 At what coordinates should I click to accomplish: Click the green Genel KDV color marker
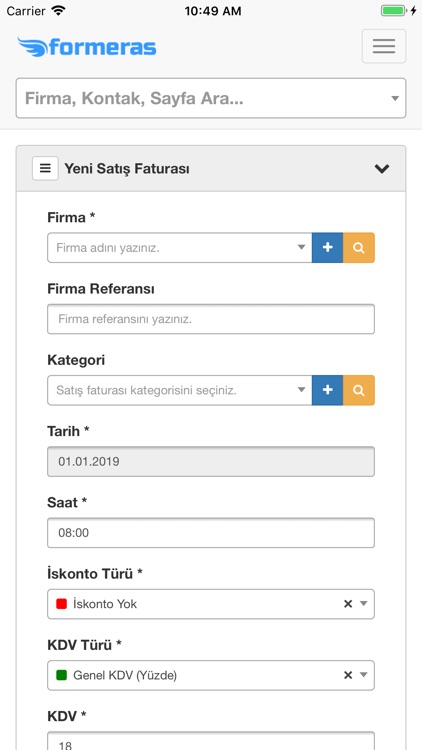[x=61, y=675]
